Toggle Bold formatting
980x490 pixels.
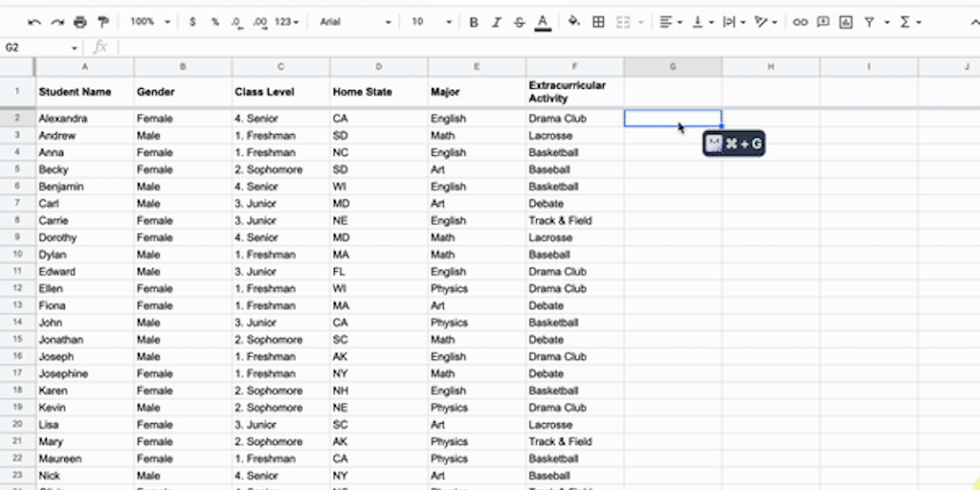click(473, 22)
